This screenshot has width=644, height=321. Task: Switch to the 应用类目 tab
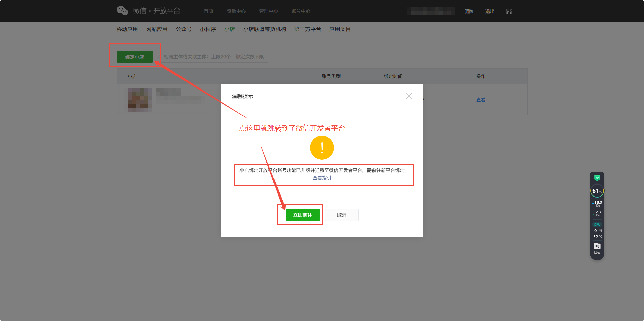coord(340,29)
